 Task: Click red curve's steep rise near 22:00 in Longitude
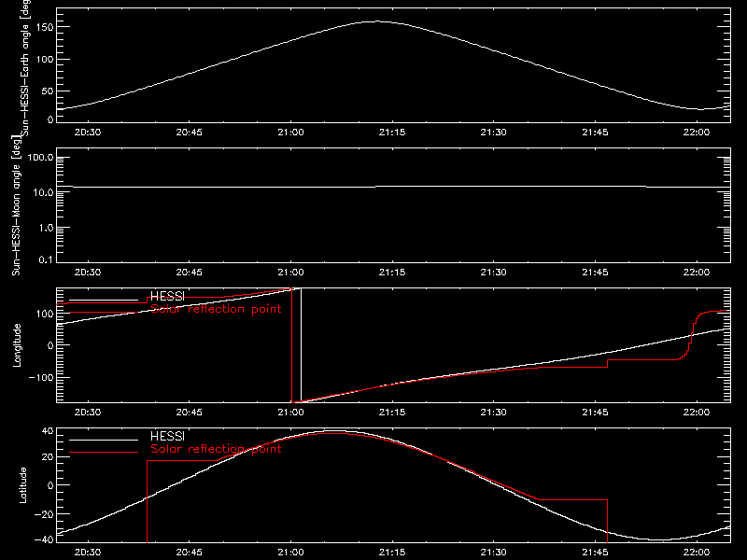tap(690, 336)
